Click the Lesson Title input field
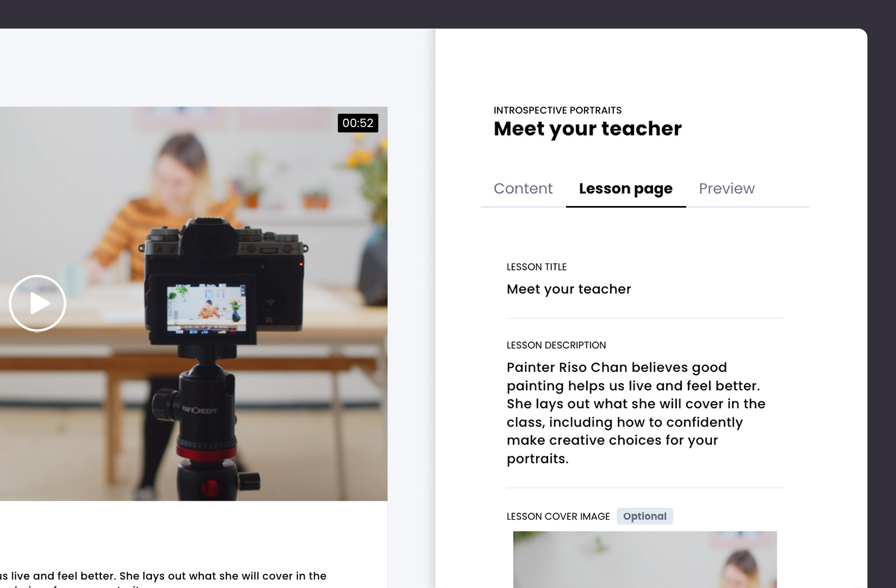 (x=645, y=290)
